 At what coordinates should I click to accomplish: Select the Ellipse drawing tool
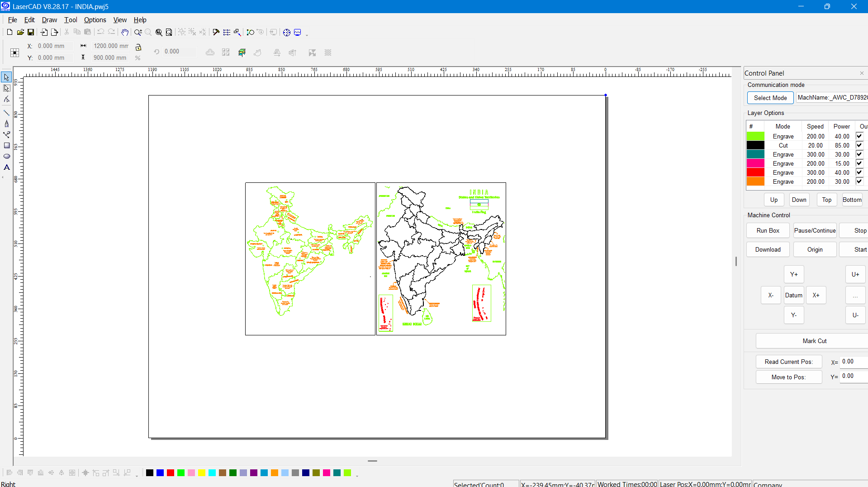pyautogui.click(x=6, y=156)
